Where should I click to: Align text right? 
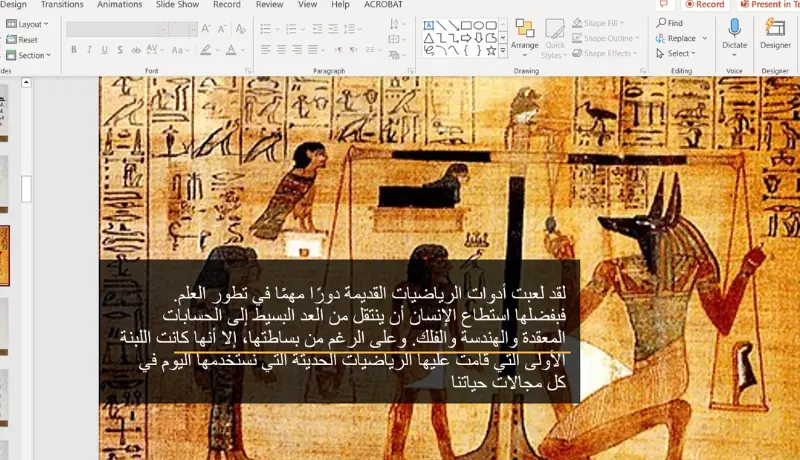(297, 50)
